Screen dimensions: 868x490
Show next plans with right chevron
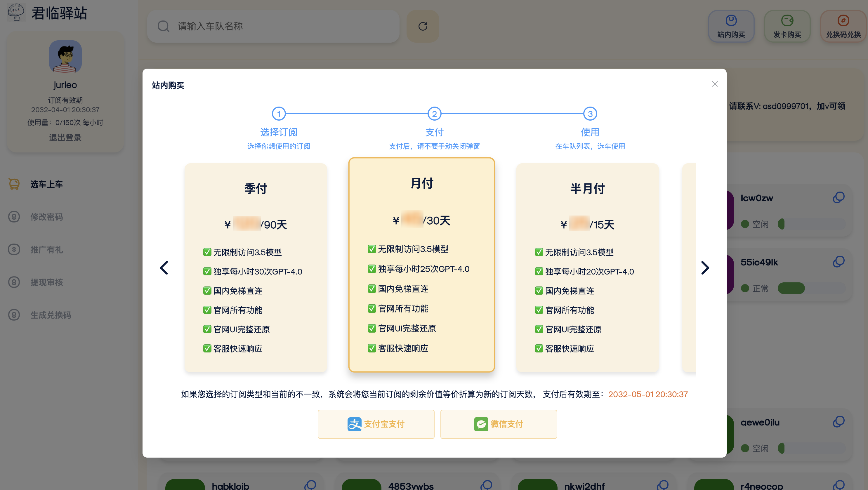[705, 268]
